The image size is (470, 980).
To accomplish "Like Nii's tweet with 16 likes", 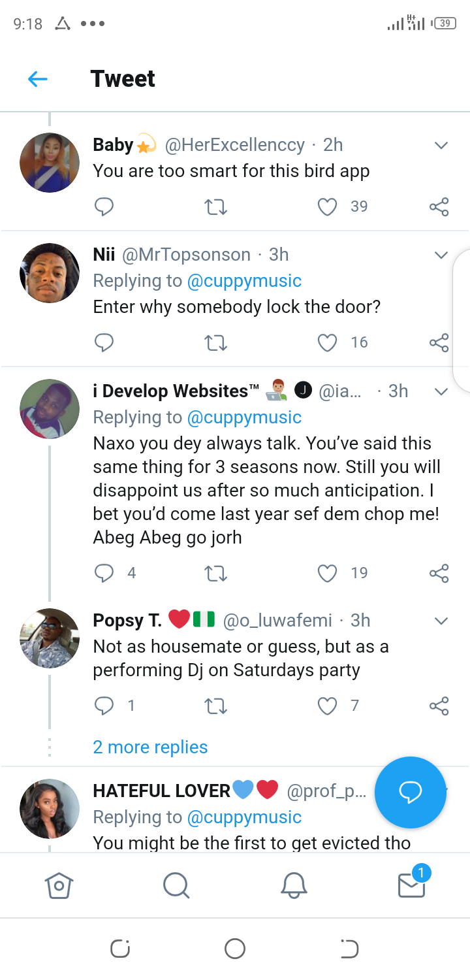I will (327, 343).
